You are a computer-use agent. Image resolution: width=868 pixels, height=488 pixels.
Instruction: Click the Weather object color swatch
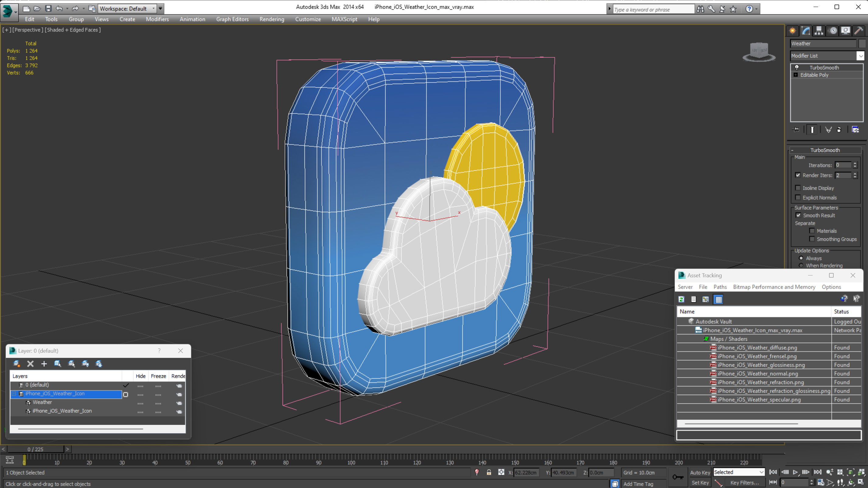[862, 43]
